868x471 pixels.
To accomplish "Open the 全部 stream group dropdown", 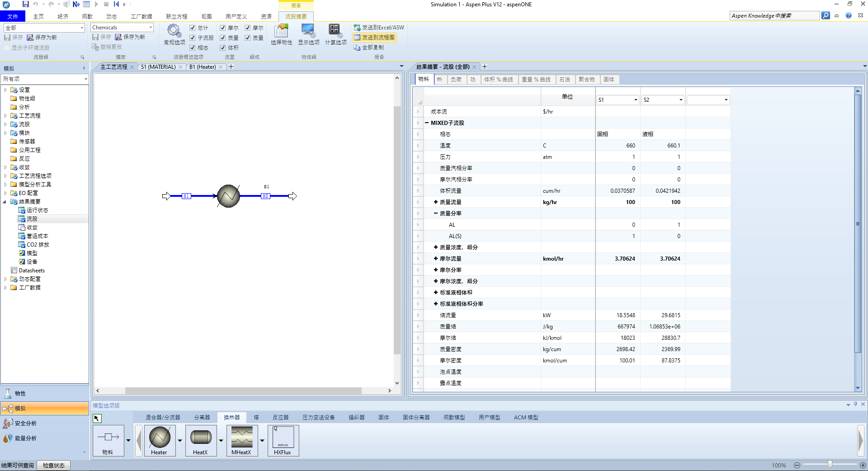I will click(x=82, y=28).
